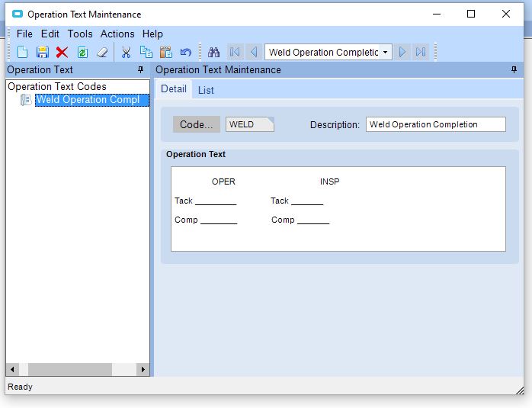Open the Edit menu
Image resolution: width=532 pixels, height=408 pixels.
(x=50, y=34)
